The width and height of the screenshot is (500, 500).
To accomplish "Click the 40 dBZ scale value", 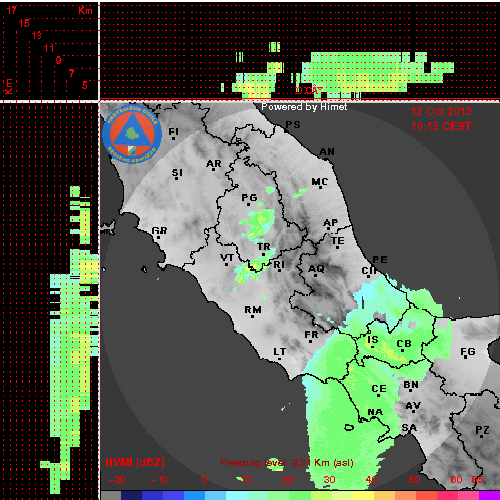I will (371, 480).
